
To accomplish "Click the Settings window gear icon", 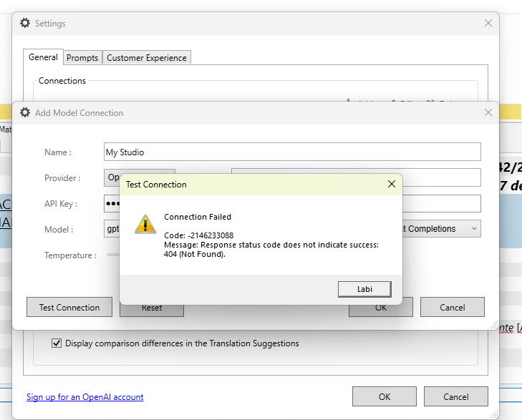I will click(x=25, y=23).
